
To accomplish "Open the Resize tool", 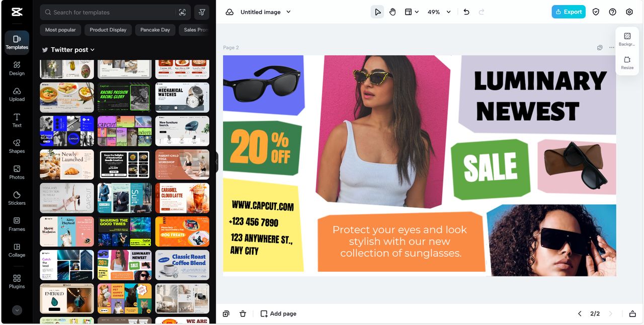I will (627, 63).
